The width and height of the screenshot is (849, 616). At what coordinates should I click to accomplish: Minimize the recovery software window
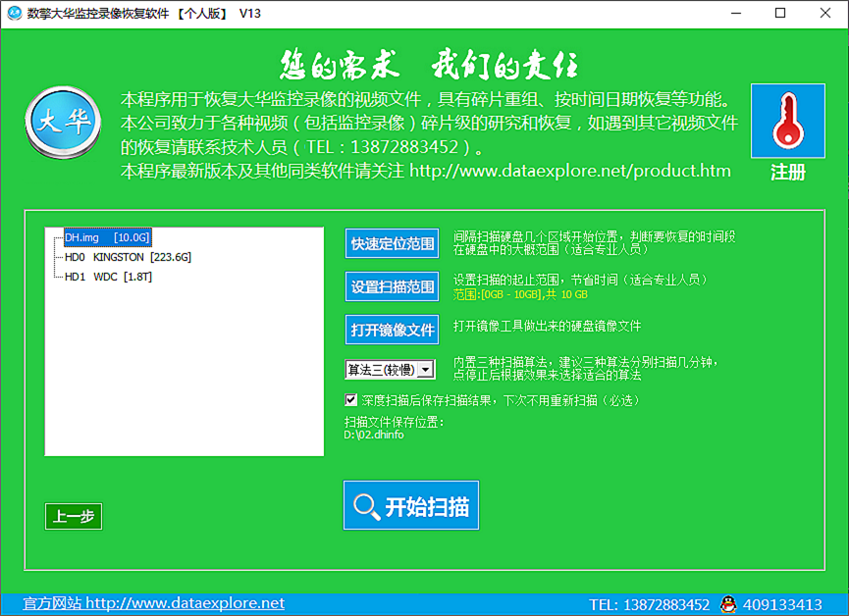[x=736, y=13]
